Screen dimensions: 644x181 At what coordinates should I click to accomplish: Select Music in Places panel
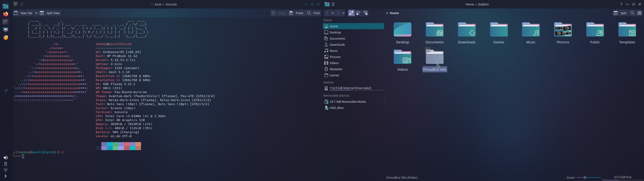tap(353, 51)
